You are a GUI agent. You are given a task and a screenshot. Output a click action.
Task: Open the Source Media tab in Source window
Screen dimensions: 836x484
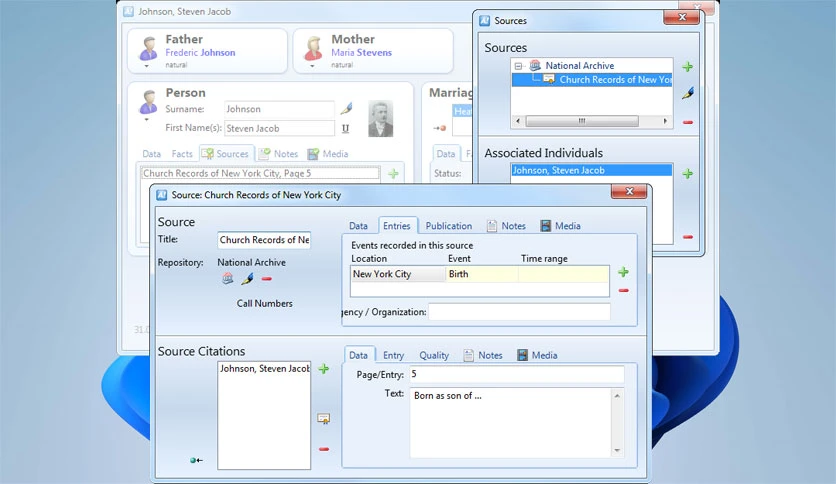560,226
